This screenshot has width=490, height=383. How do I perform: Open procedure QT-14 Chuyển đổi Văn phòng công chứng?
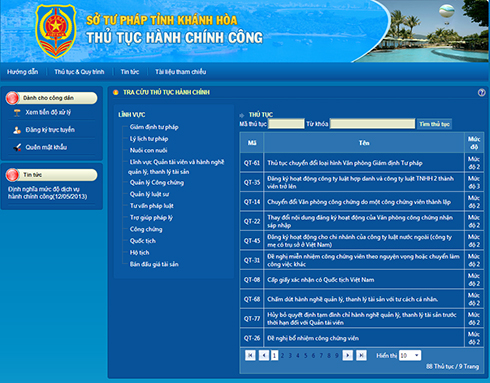(359, 202)
